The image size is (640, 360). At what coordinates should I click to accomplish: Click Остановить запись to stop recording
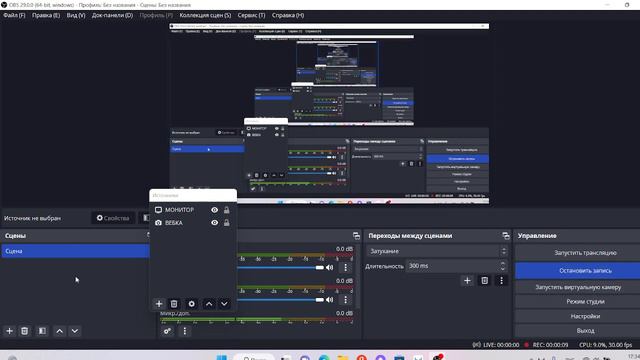pyautogui.click(x=585, y=271)
